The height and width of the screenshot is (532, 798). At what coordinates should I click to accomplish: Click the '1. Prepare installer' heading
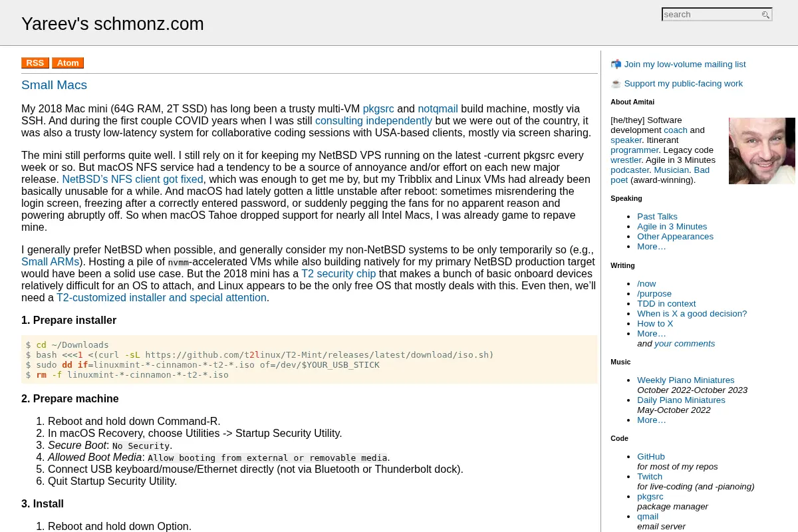[68, 321]
